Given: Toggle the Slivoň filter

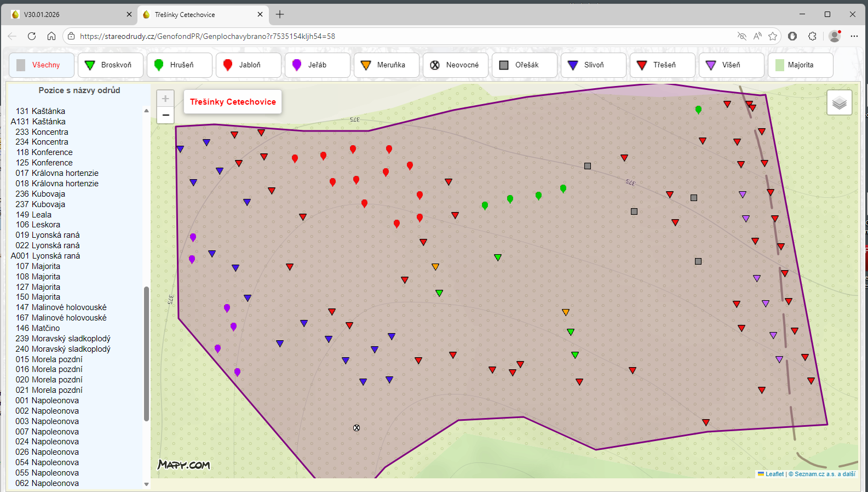Looking at the screenshot, I should 593,65.
